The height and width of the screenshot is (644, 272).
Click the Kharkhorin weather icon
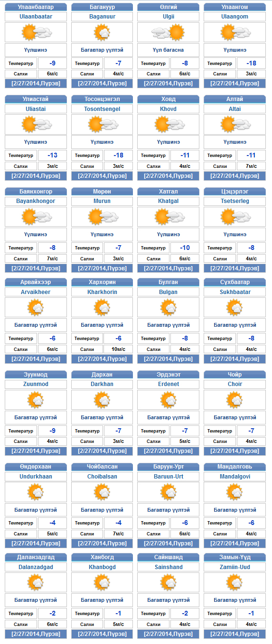(x=102, y=308)
